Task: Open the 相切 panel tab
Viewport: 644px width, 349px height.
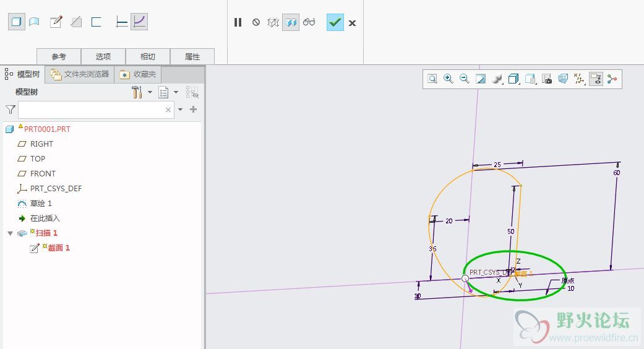Action: (147, 57)
